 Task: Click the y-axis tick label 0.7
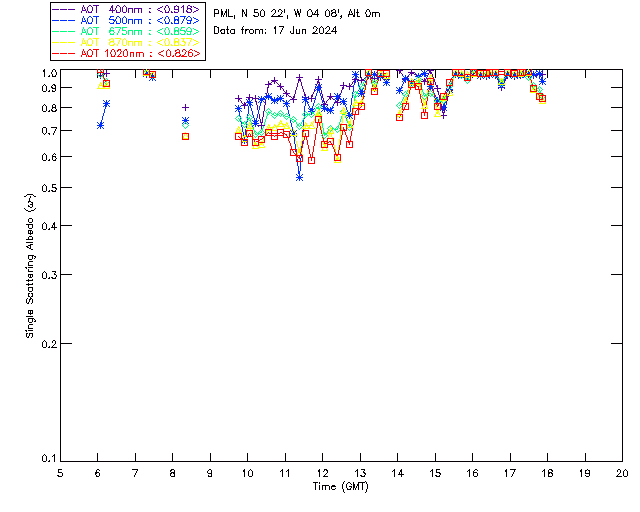click(49, 131)
